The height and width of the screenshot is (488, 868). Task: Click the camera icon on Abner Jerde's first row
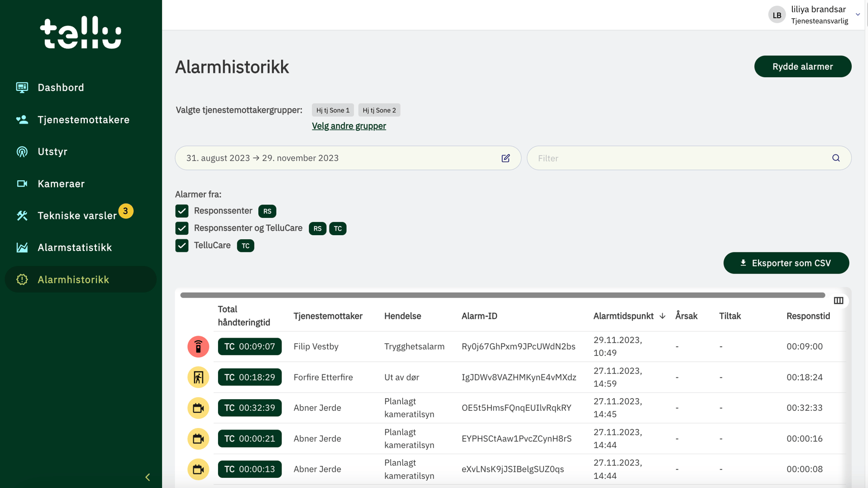point(198,408)
